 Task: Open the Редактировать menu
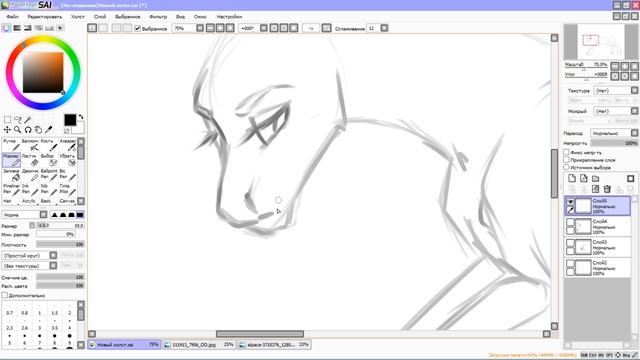pyautogui.click(x=44, y=17)
